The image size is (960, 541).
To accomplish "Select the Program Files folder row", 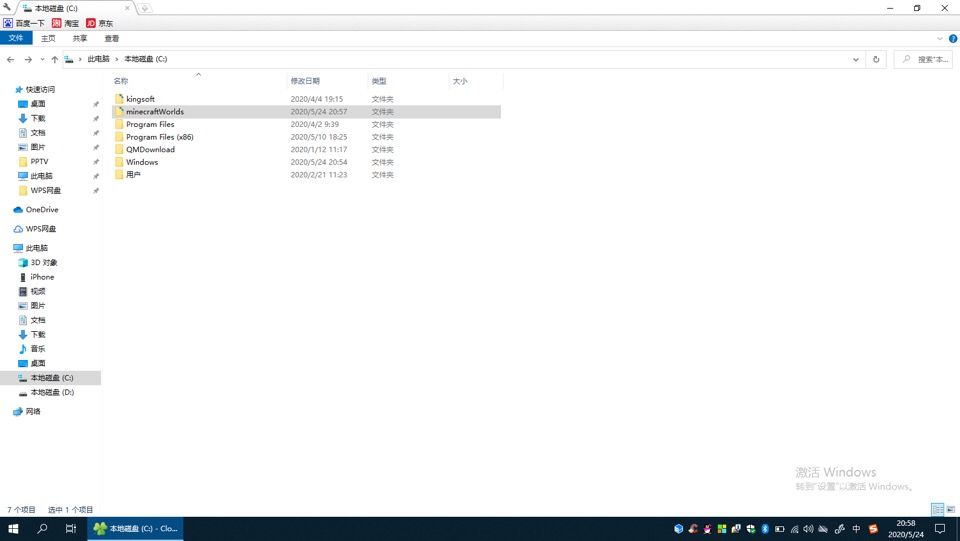I will coord(306,124).
